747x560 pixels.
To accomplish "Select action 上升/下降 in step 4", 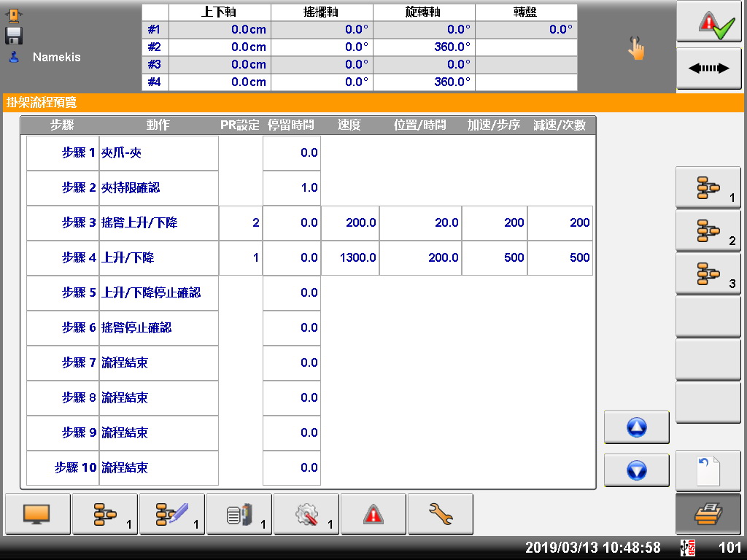I will pos(158,257).
